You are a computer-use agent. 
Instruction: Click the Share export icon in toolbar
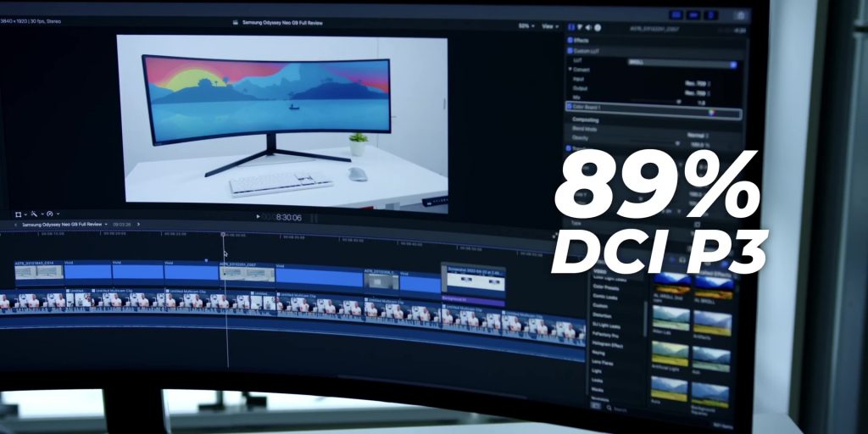click(740, 15)
